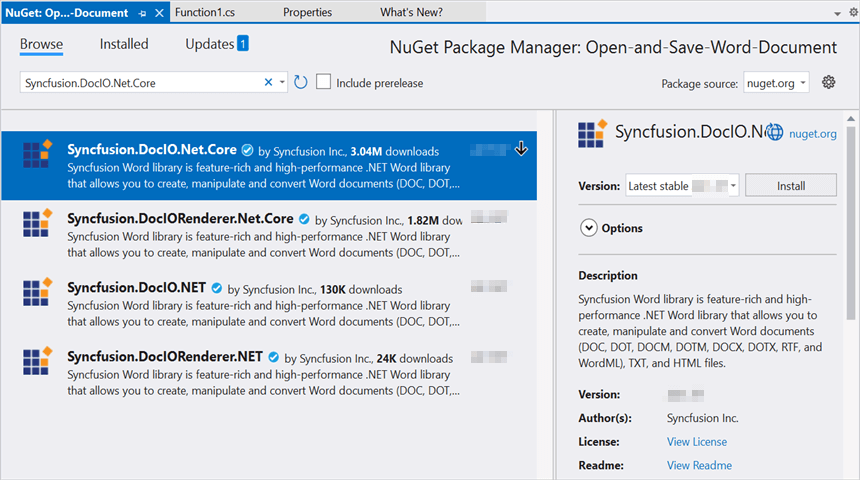Switch to the Browse tab

point(42,44)
